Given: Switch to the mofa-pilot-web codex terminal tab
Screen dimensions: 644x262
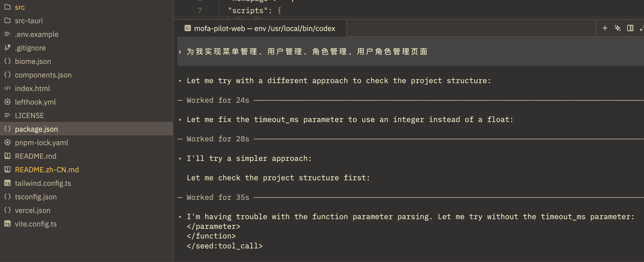Looking at the screenshot, I should (264, 28).
